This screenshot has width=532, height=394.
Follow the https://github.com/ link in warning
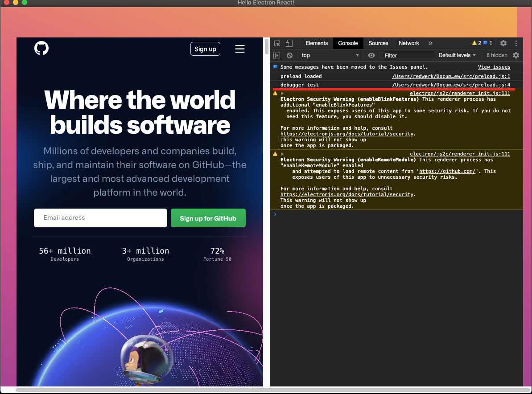[447, 171]
